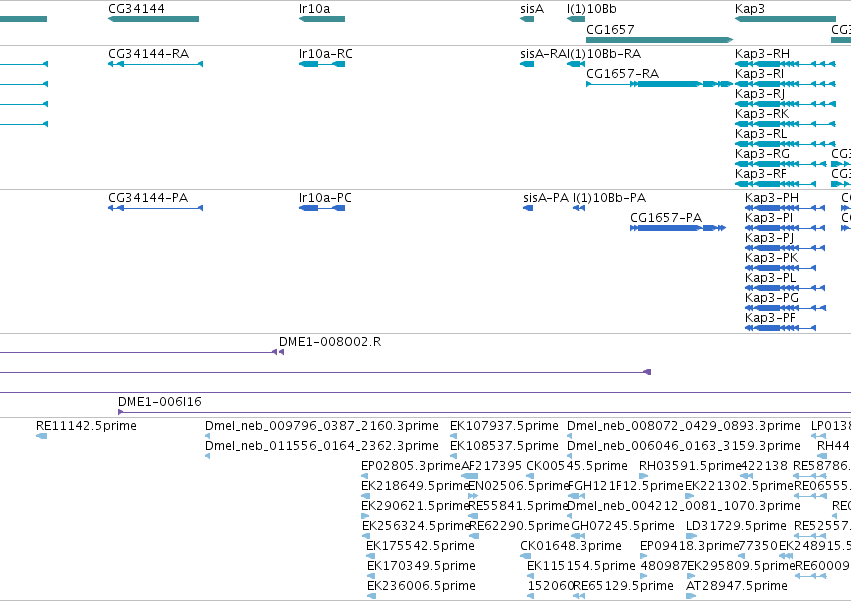Click the CK01648.3prime EST label
Screen dimensions: 851x601
(x=571, y=546)
